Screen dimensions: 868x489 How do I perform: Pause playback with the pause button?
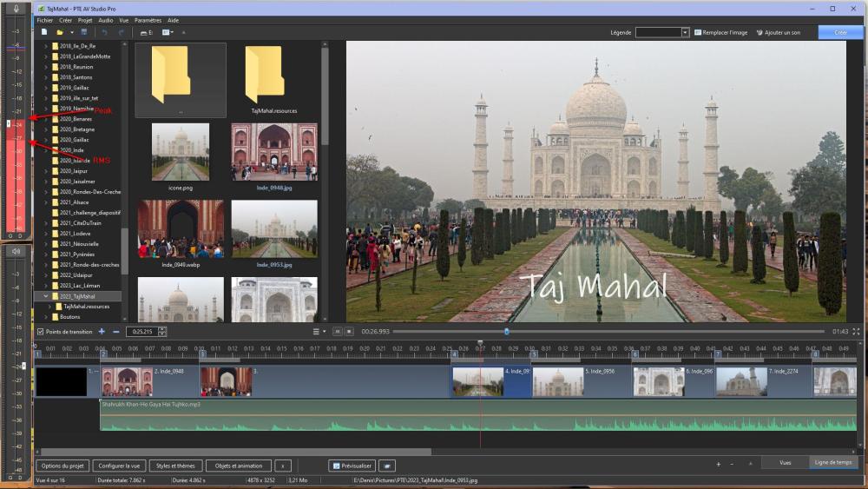click(x=337, y=332)
